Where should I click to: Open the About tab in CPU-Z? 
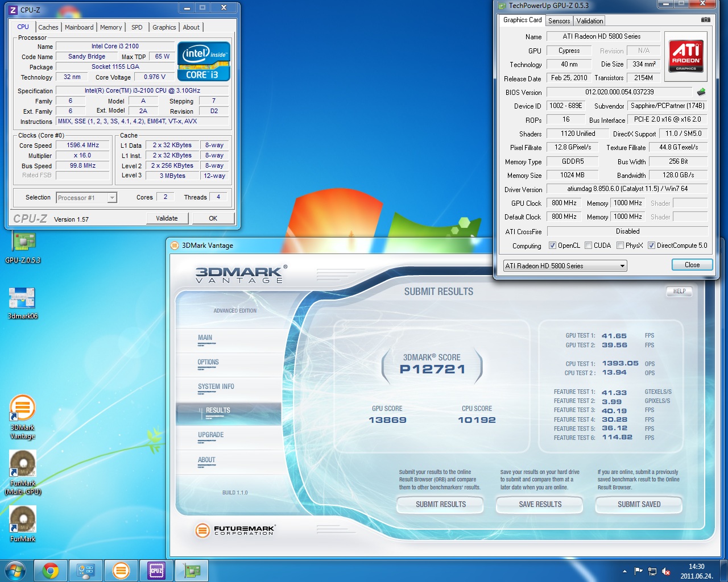(191, 27)
